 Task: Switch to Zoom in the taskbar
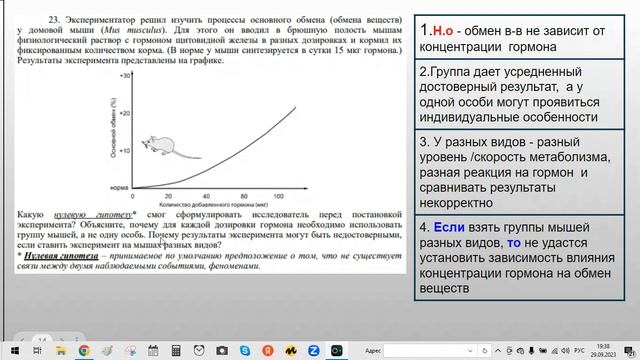pos(314,351)
